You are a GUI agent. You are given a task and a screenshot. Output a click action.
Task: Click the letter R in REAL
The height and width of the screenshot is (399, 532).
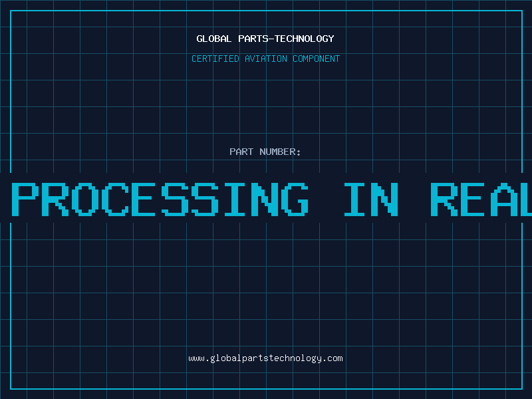pyautogui.click(x=444, y=199)
